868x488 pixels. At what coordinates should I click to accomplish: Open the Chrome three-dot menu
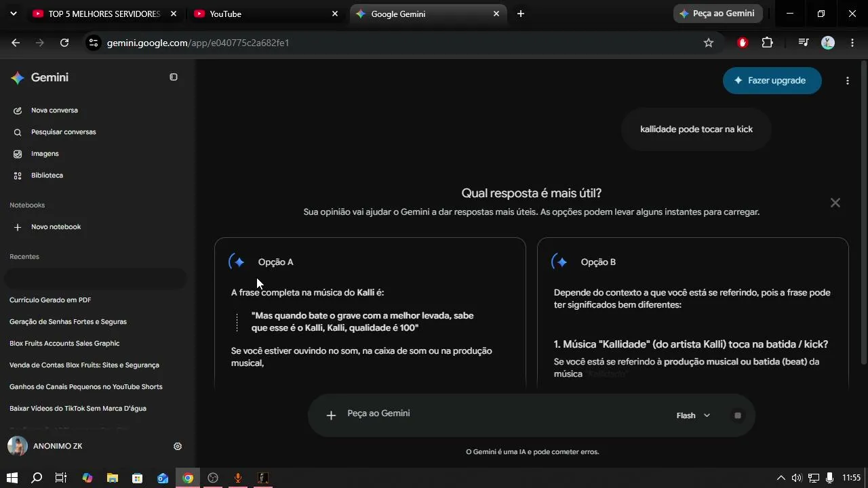coord(852,43)
